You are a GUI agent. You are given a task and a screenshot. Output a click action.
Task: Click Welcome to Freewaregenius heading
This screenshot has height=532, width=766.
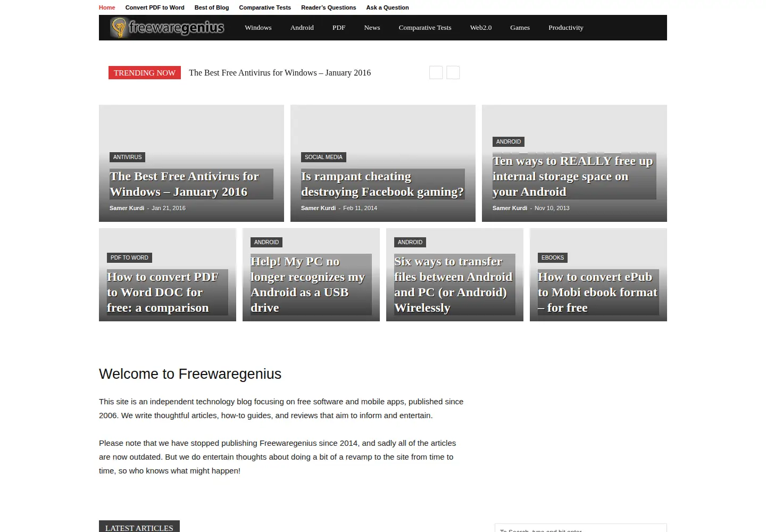click(190, 374)
